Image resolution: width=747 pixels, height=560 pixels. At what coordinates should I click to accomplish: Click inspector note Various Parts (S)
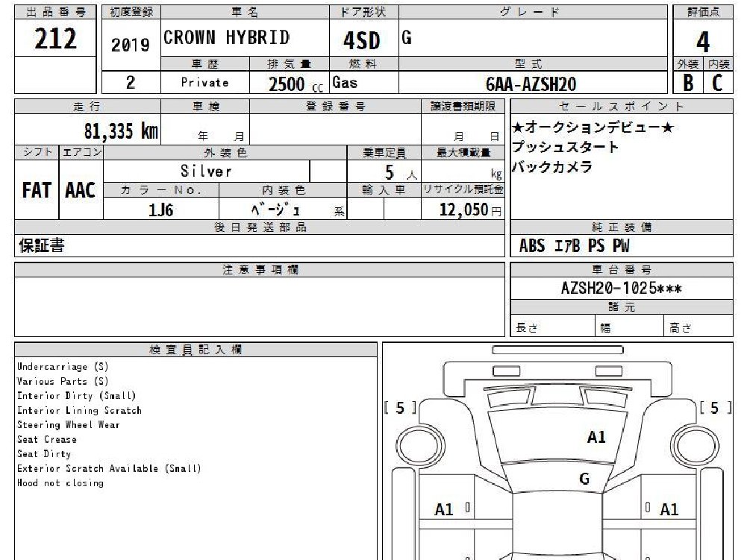pyautogui.click(x=63, y=382)
